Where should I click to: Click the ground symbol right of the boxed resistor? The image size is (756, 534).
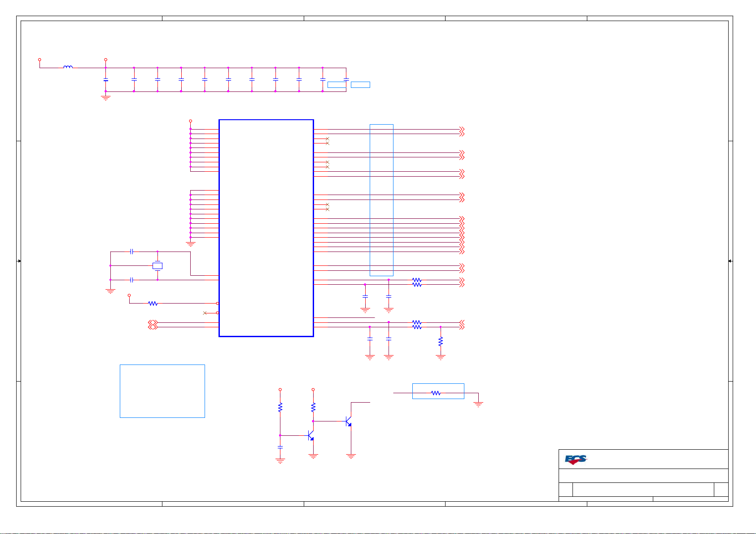[478, 404]
